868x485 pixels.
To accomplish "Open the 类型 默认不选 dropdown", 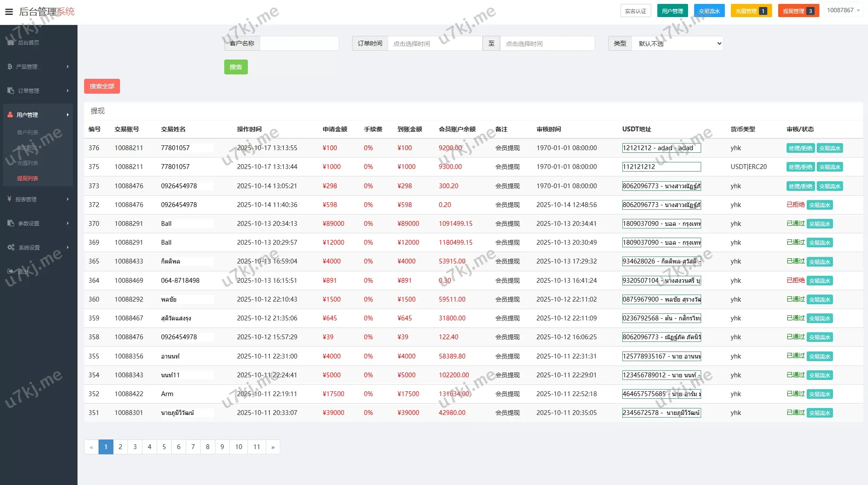I will (677, 43).
